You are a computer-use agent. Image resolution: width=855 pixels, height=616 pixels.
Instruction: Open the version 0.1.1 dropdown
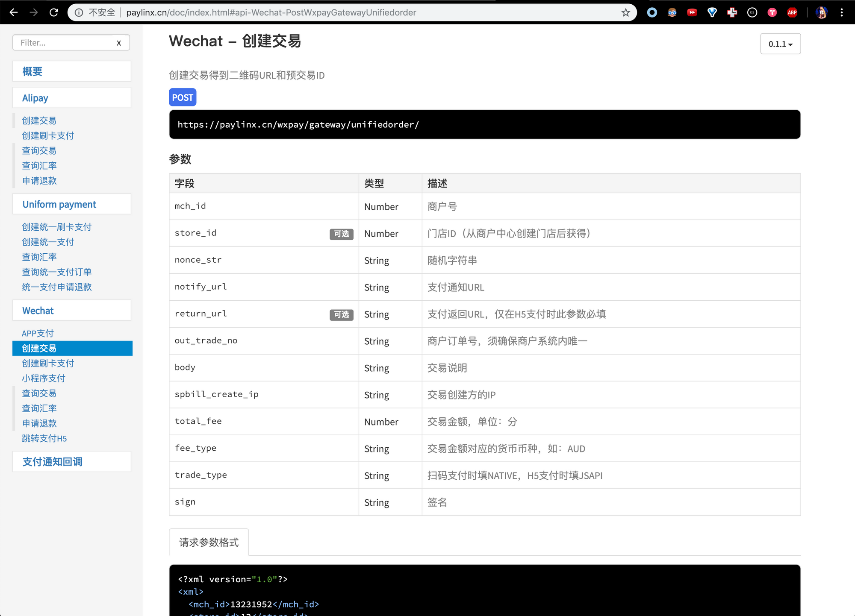[780, 44]
